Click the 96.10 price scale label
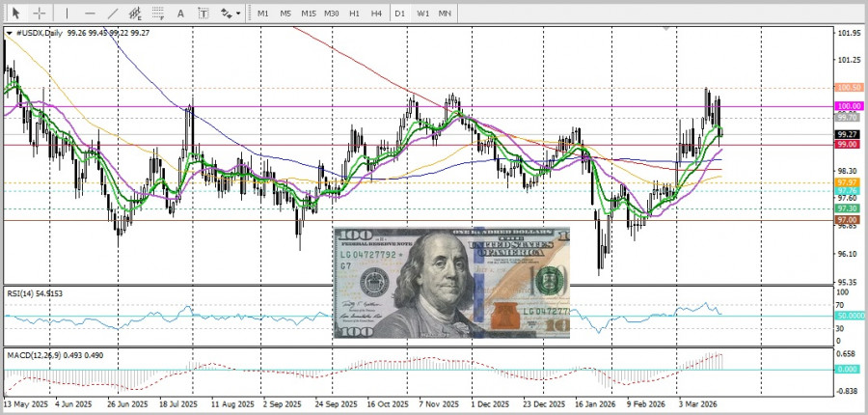This screenshot has height=415, width=868. pos(849,254)
